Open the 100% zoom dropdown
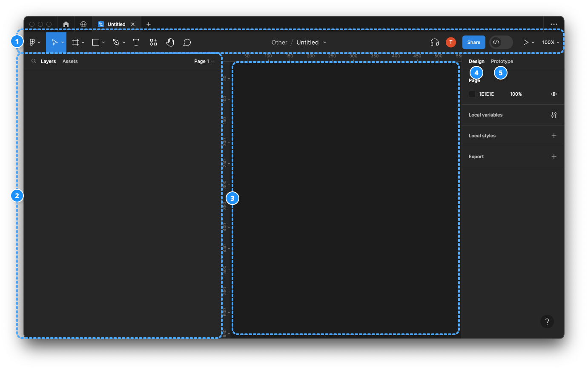 (x=550, y=43)
